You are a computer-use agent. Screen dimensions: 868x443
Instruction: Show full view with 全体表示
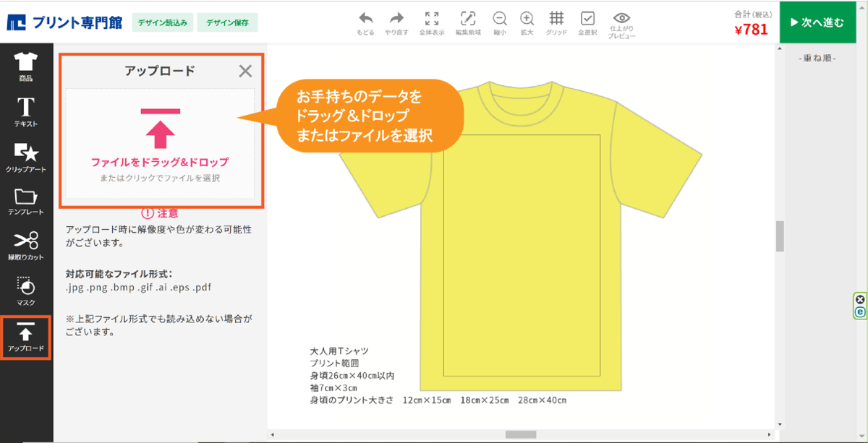click(x=432, y=24)
